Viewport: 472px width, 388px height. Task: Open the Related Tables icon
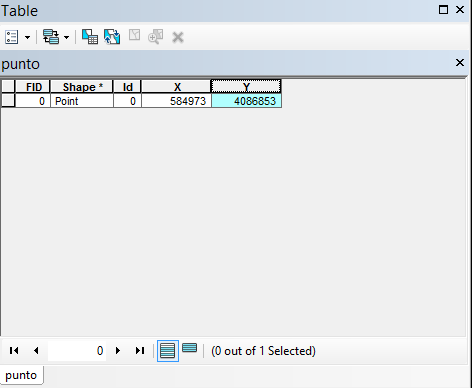click(51, 37)
